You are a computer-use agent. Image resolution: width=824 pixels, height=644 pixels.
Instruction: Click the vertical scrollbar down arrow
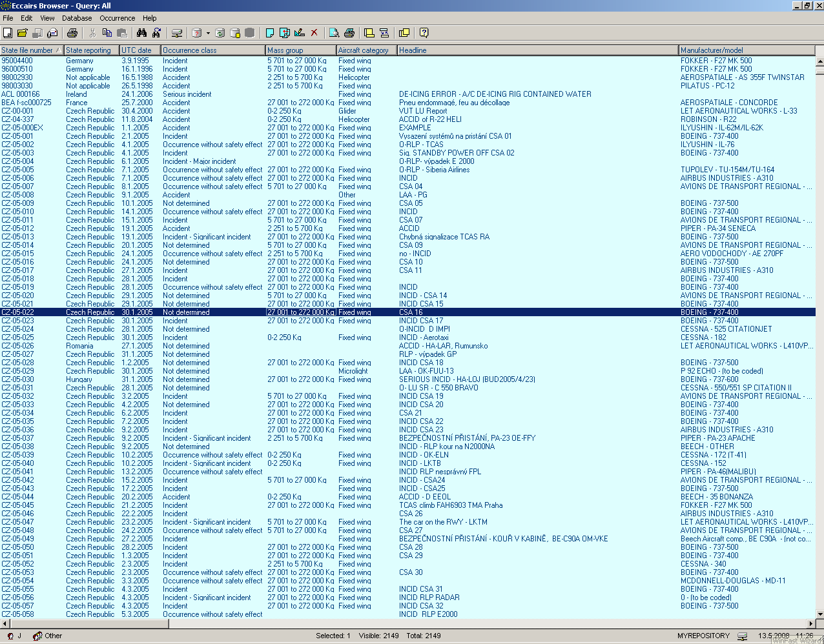(x=819, y=614)
